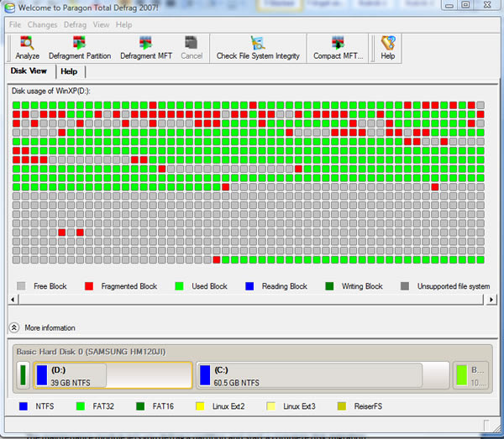Click the Linux Ext3 legend swatch
Image resolution: width=504 pixels, height=439 pixels.
tap(271, 406)
